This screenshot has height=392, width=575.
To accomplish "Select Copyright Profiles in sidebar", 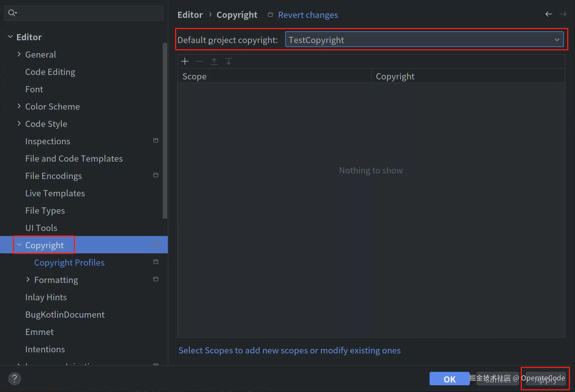I will pyautogui.click(x=69, y=263).
